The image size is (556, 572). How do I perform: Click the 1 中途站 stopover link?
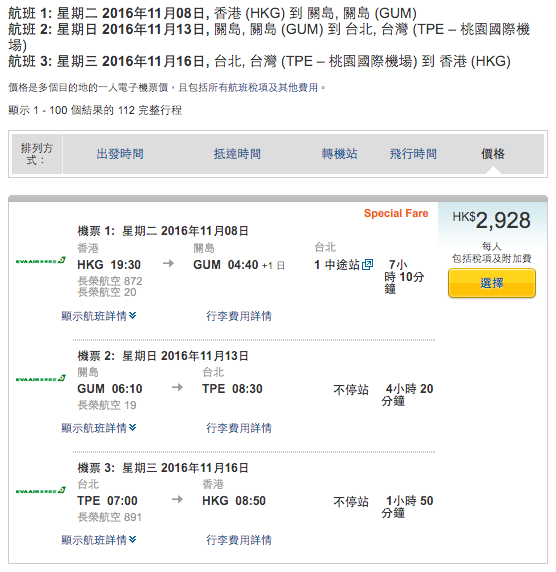point(337,265)
